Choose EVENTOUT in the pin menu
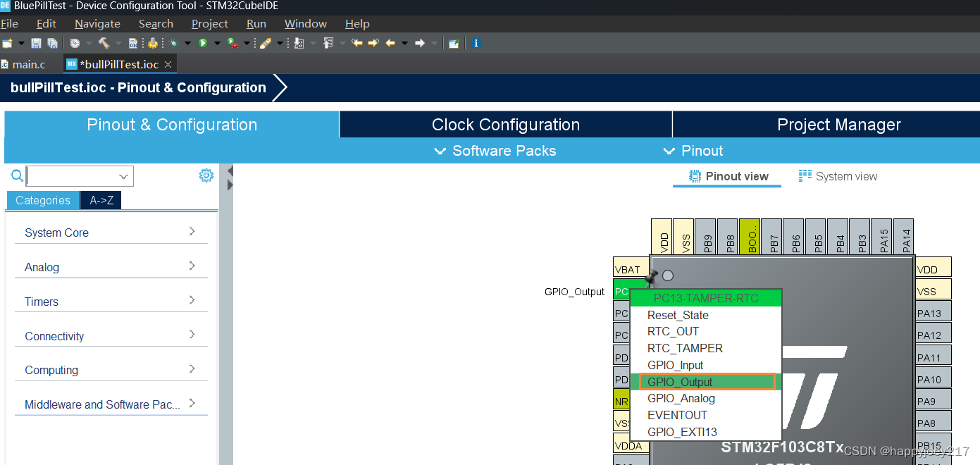Image resolution: width=980 pixels, height=465 pixels. [706, 415]
